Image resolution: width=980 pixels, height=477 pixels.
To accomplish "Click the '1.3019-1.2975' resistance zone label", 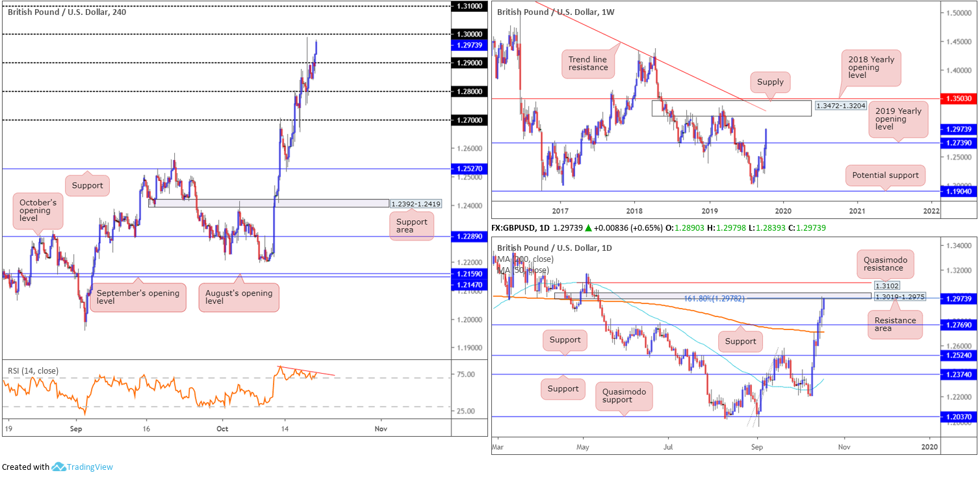I will click(x=900, y=298).
